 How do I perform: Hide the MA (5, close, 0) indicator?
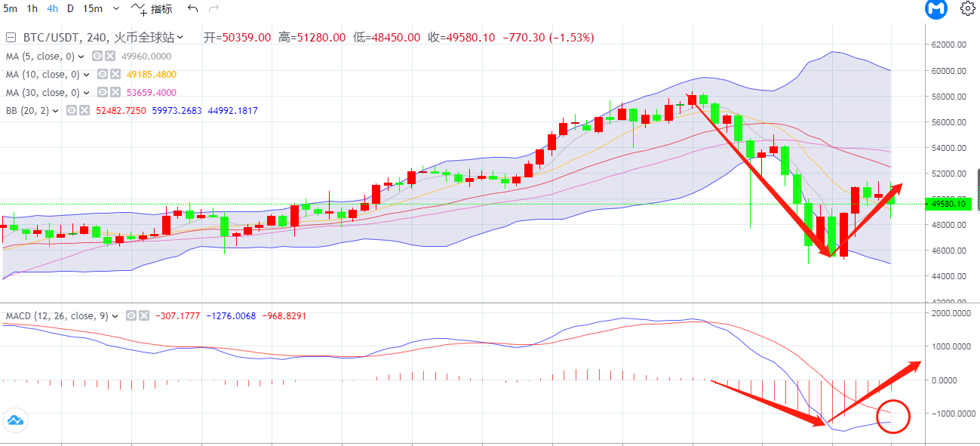(x=97, y=56)
